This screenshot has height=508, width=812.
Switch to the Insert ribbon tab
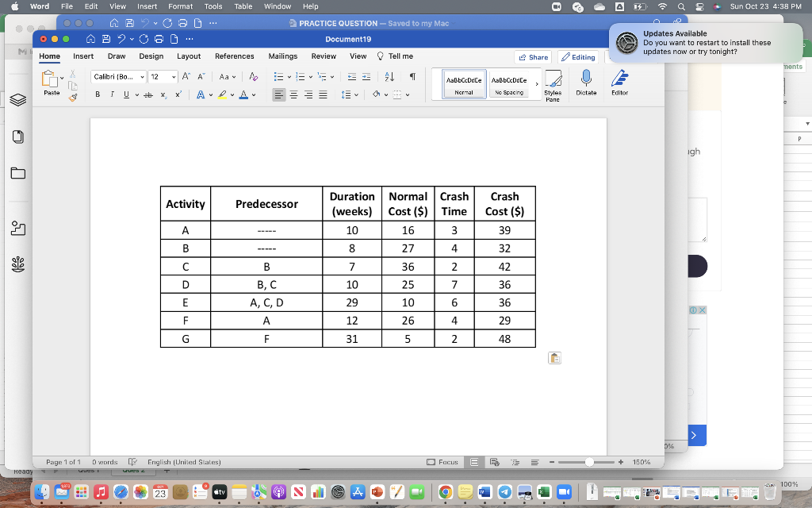click(x=83, y=56)
